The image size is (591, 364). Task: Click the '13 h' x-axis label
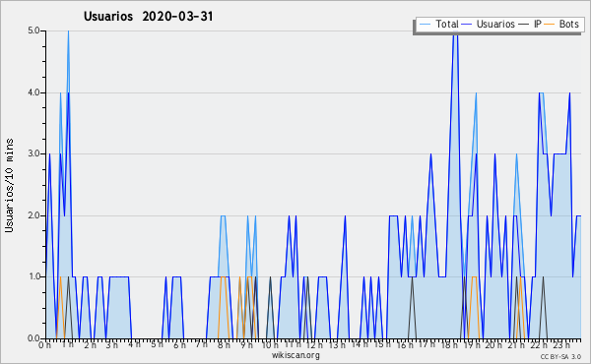[337, 344]
